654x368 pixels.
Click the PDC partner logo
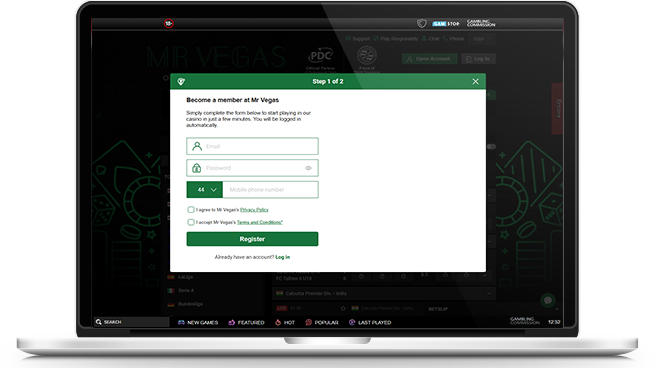pyautogui.click(x=320, y=56)
